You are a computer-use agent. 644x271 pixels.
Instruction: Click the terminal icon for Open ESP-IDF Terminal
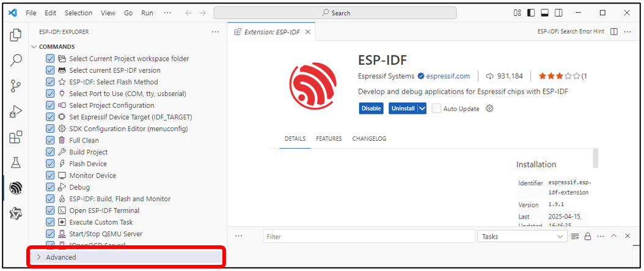62,210
